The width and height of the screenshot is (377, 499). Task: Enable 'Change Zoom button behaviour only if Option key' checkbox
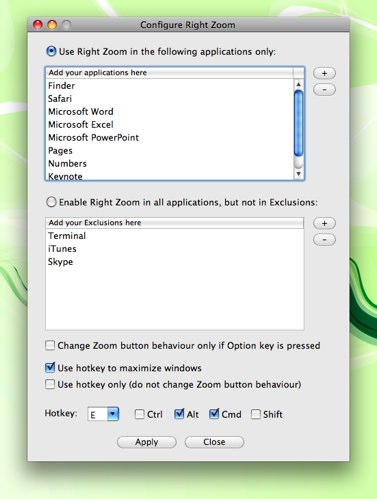pos(50,345)
